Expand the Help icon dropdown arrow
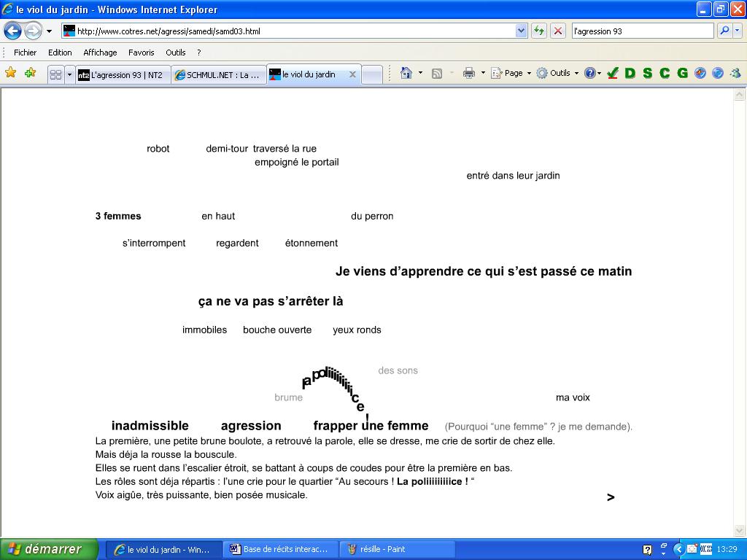The height and width of the screenshot is (560, 747). 600,74
